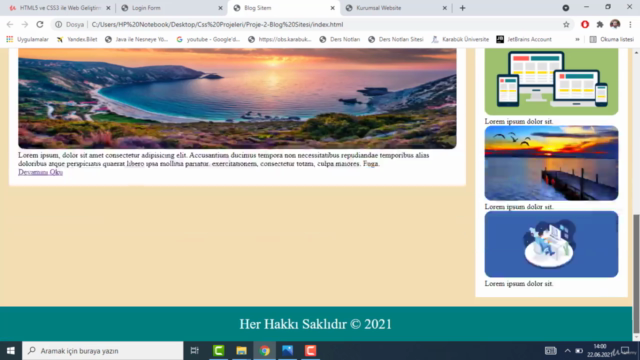This screenshot has width=640, height=360.
Task: Open the Photos app on the taskbar
Action: [x=287, y=351]
